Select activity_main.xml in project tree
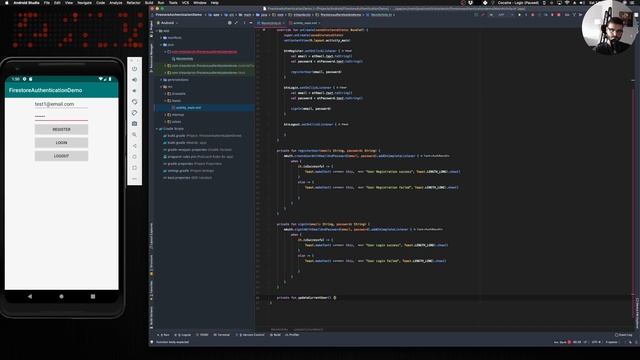 click(x=188, y=108)
